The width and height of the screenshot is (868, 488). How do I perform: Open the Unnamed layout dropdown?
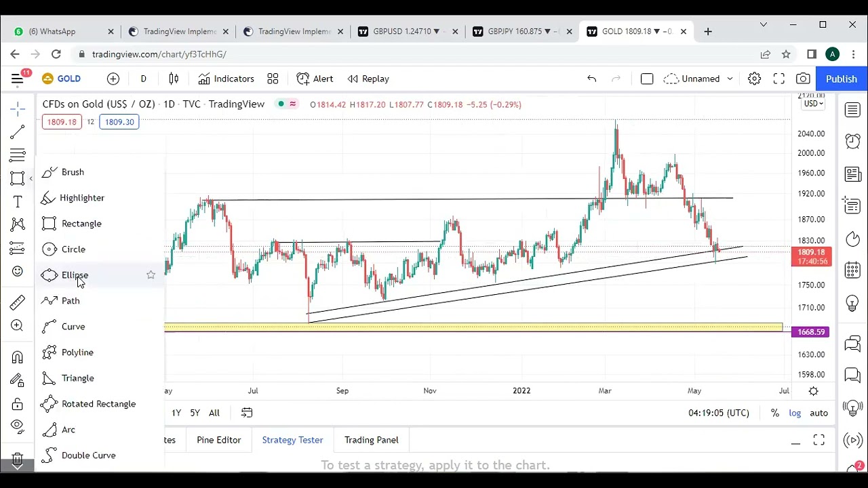[698, 79]
